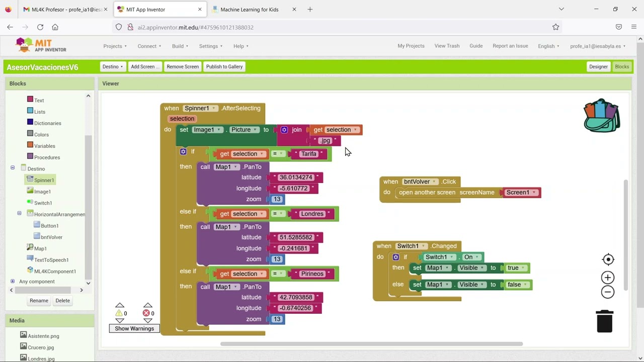Select the Variables blocks color icon
The width and height of the screenshot is (644, 362).
(30, 145)
